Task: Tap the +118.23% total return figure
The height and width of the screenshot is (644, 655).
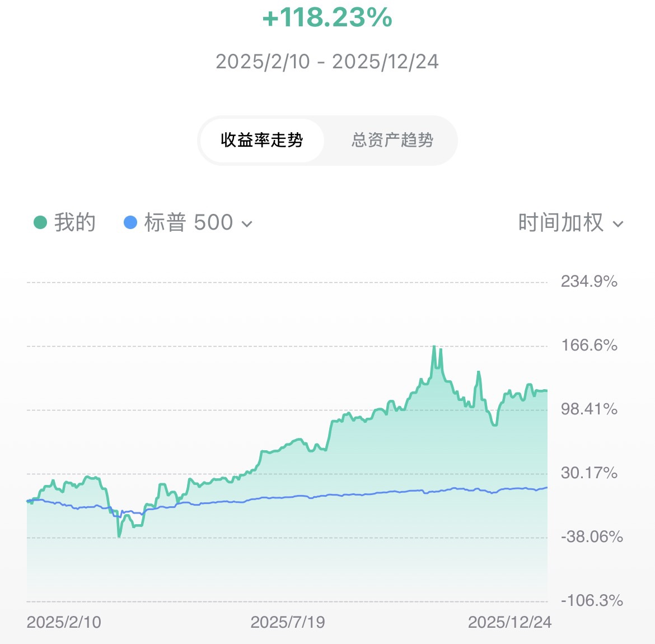Action: pyautogui.click(x=327, y=18)
